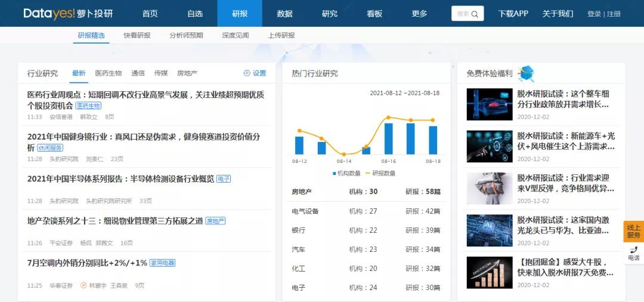This screenshot has height=302, width=644.
Task: Switch to the 上传研报 sub-tab
Action: point(281,35)
